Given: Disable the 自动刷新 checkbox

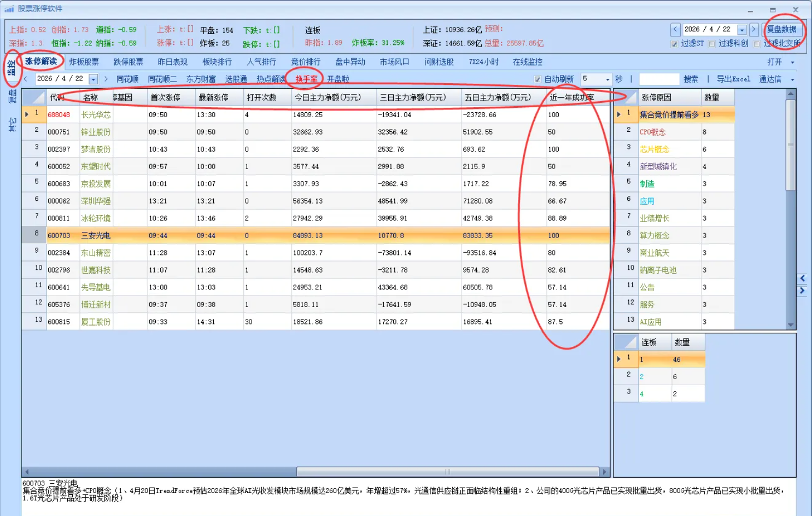Looking at the screenshot, I should 538,78.
